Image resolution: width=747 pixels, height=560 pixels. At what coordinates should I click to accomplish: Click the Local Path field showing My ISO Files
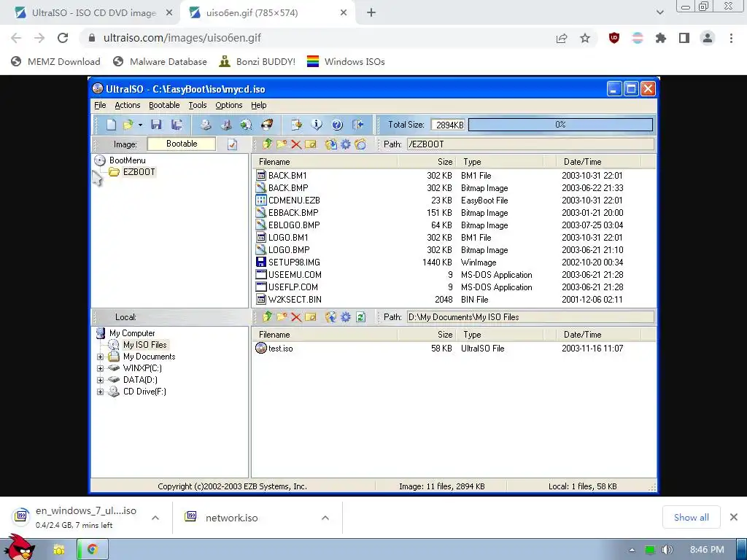[531, 317]
